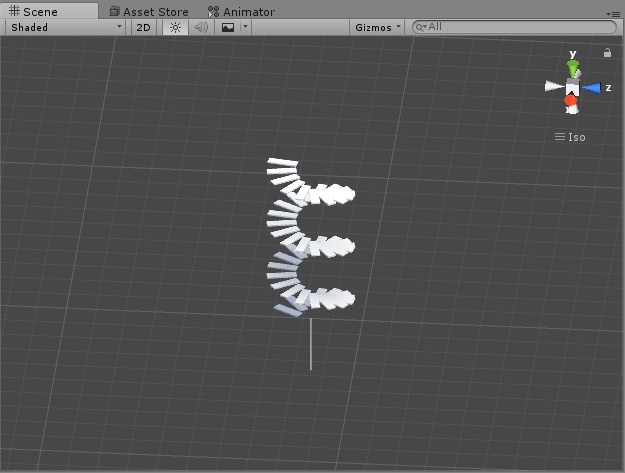
Task: Toggle scene lighting sun icon
Action: [x=175, y=27]
